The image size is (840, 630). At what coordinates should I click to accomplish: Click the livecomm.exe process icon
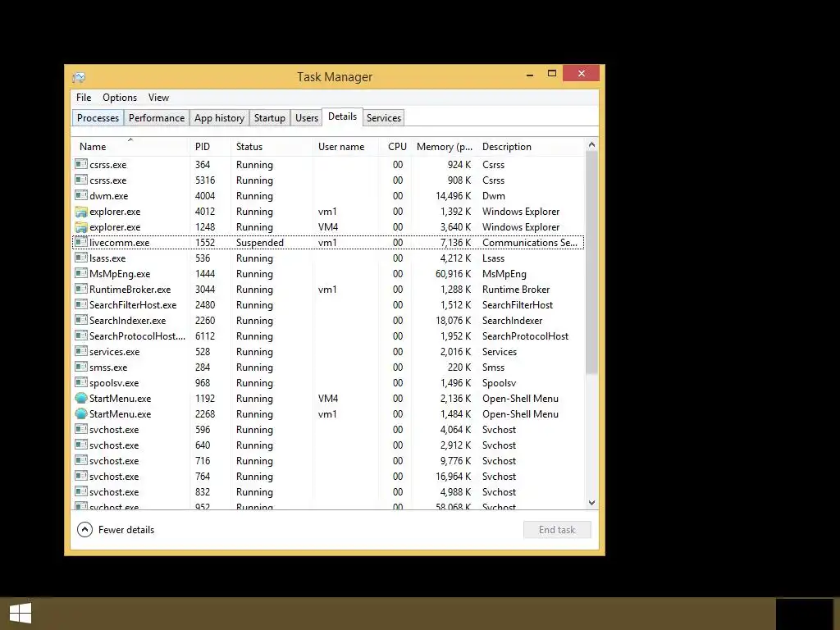click(81, 242)
